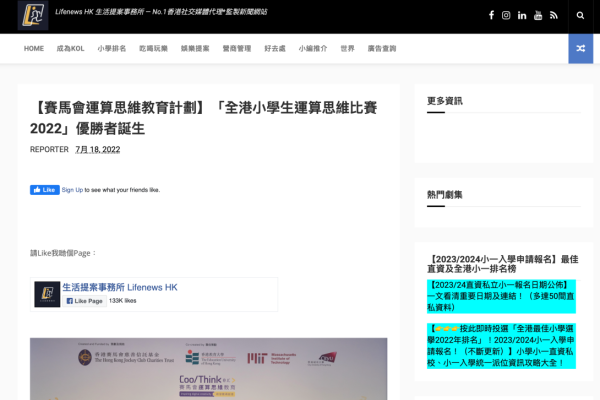This screenshot has width=600, height=400.
Task: Select the 好去處 navigation item
Action: [x=275, y=48]
